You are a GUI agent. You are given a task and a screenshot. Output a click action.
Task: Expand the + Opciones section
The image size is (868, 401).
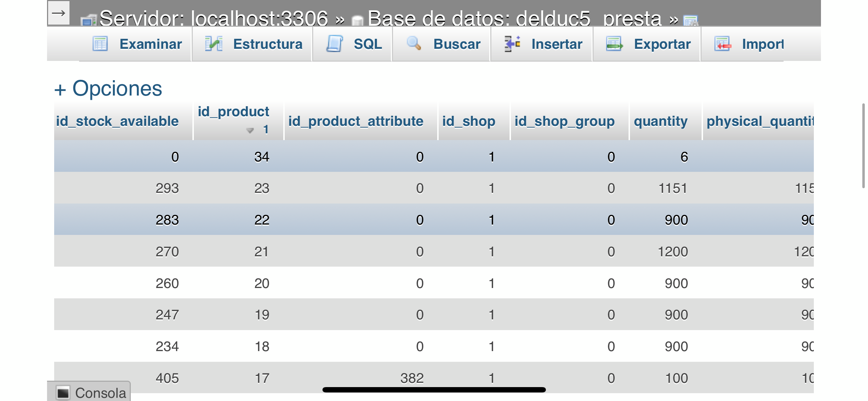click(x=108, y=88)
